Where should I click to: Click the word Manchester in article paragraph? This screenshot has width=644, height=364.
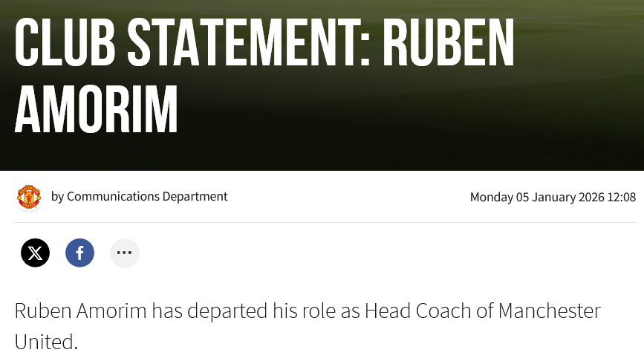click(x=549, y=311)
